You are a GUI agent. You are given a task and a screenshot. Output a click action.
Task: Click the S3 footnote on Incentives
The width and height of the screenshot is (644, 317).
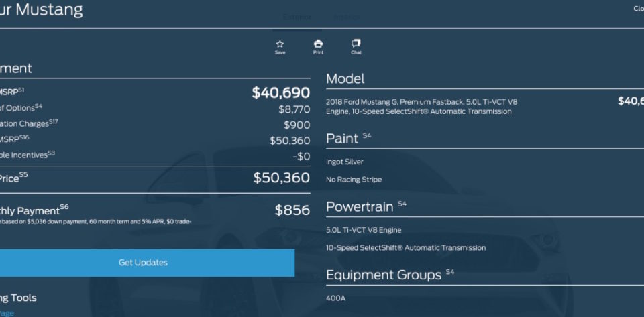click(51, 153)
